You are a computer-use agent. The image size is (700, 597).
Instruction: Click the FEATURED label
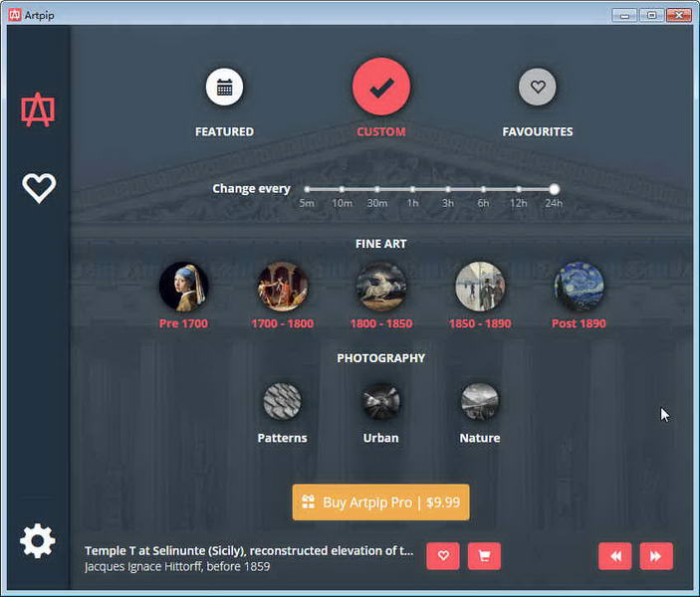(x=225, y=131)
